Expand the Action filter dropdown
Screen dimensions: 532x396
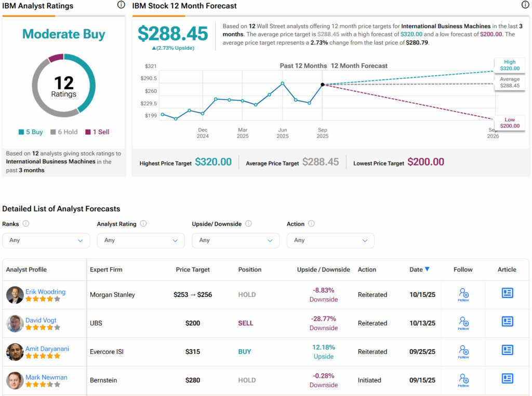pyautogui.click(x=330, y=240)
